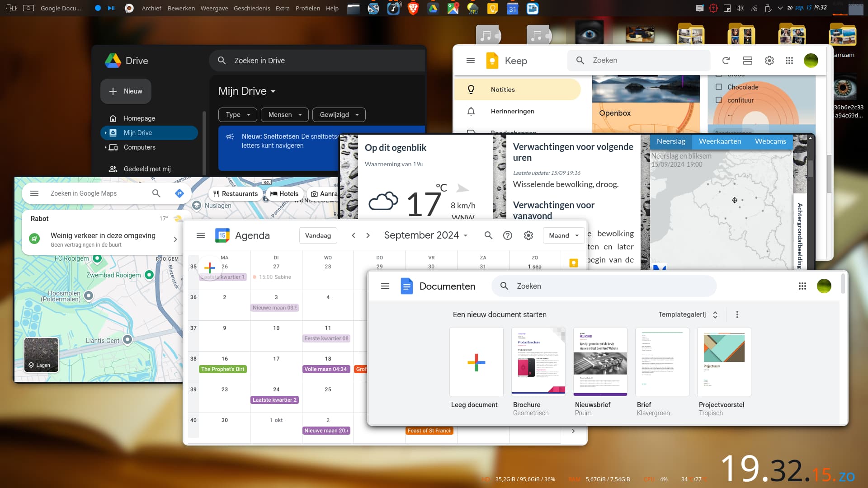Click Zoeken field in Keep
The image size is (868, 488).
tap(639, 61)
